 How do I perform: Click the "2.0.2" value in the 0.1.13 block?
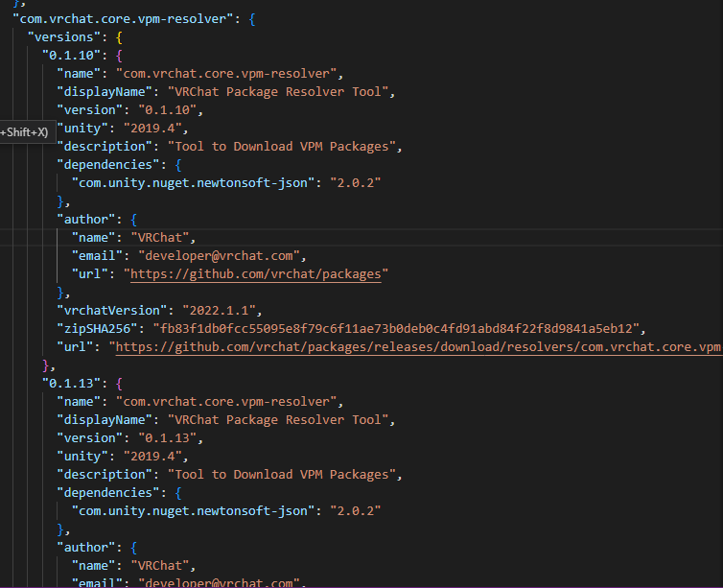point(356,511)
